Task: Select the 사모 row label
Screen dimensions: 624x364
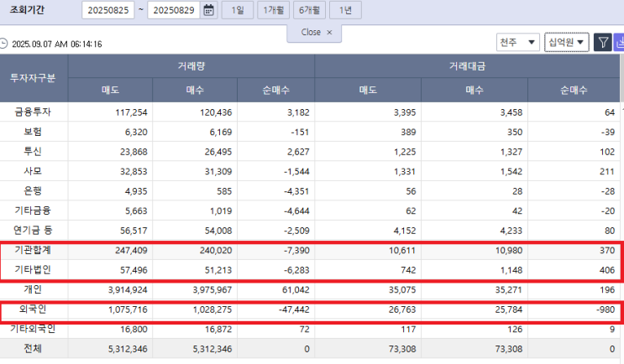Action: coord(33,171)
